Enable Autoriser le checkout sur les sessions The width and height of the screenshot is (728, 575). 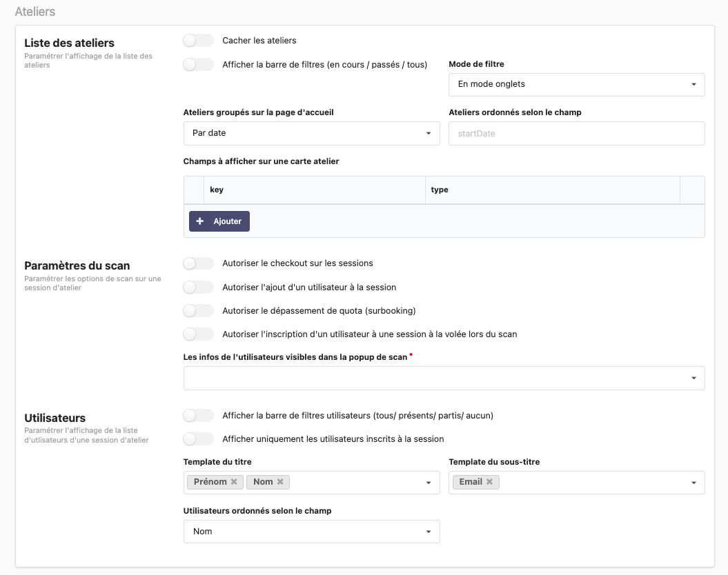click(199, 263)
